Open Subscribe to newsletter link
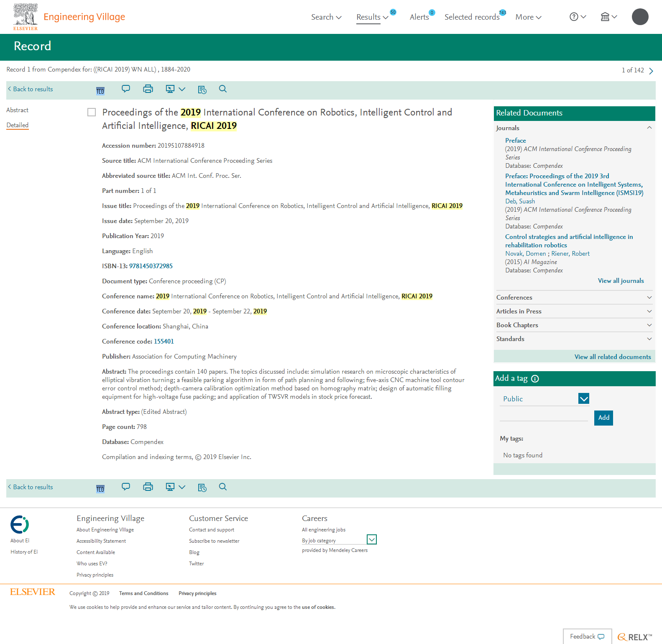The image size is (662, 644). [x=214, y=541]
